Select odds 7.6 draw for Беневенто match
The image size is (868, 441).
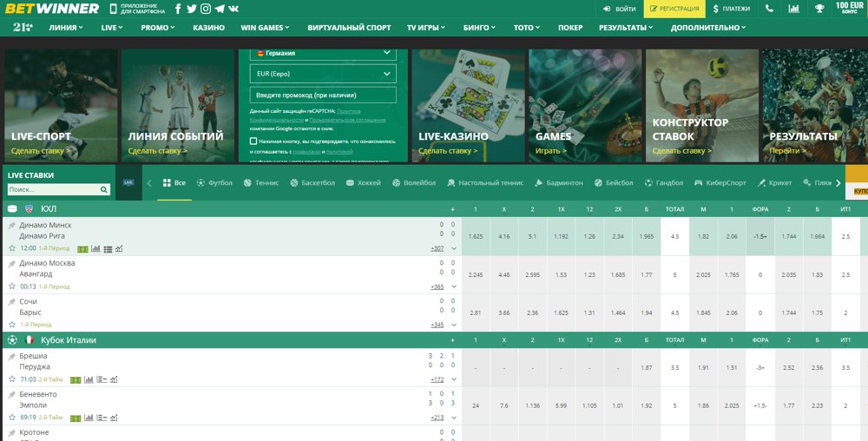coord(503,405)
